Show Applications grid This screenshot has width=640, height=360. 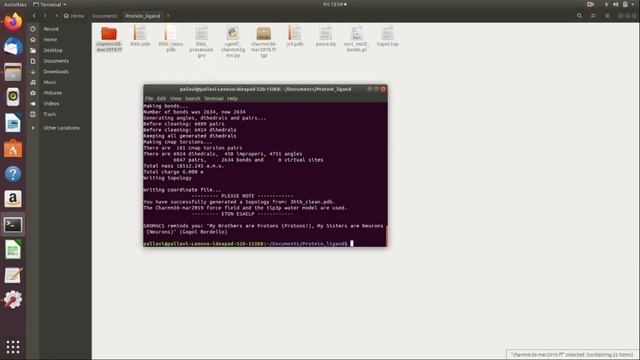click(x=13, y=347)
